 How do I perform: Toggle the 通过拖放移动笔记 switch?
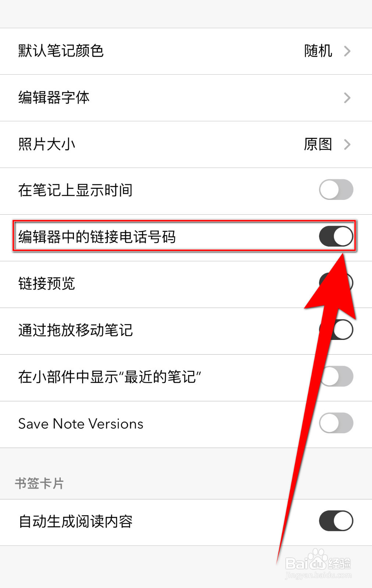336,330
